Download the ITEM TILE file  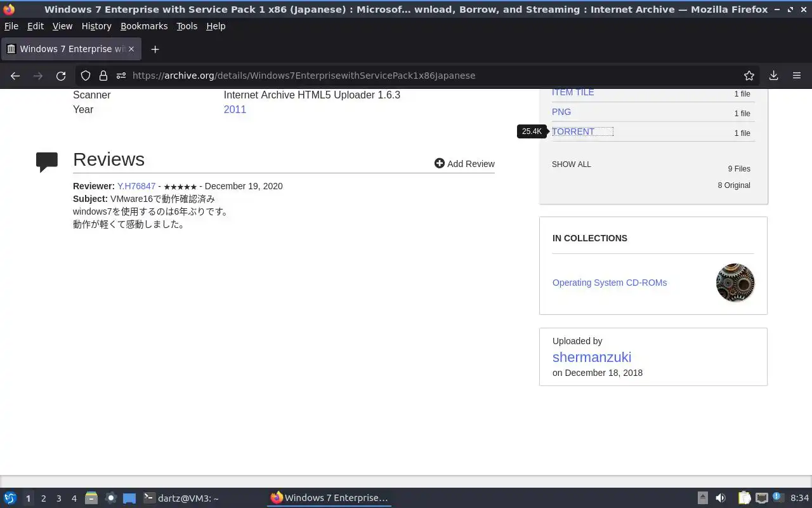[x=573, y=92]
